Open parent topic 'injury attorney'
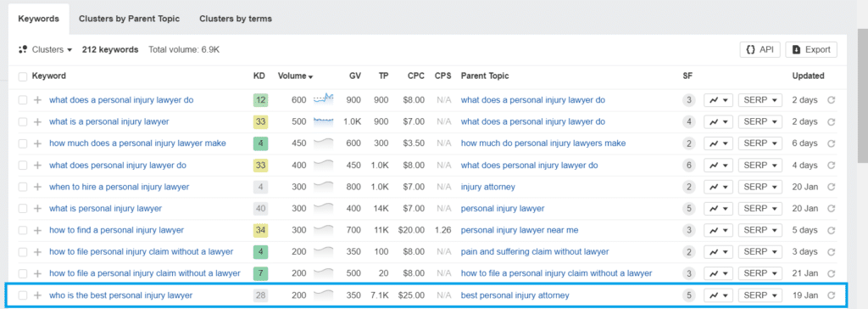This screenshot has width=868, height=309. [x=487, y=187]
